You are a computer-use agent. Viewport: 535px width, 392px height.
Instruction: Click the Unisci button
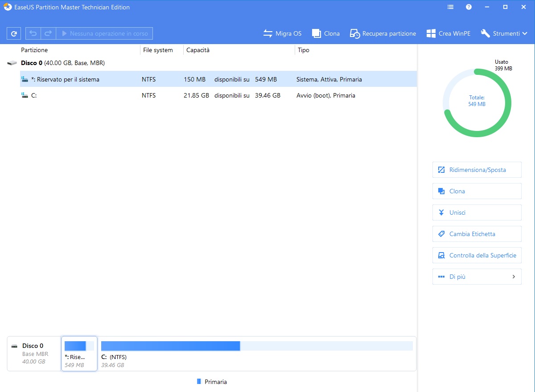[477, 212]
